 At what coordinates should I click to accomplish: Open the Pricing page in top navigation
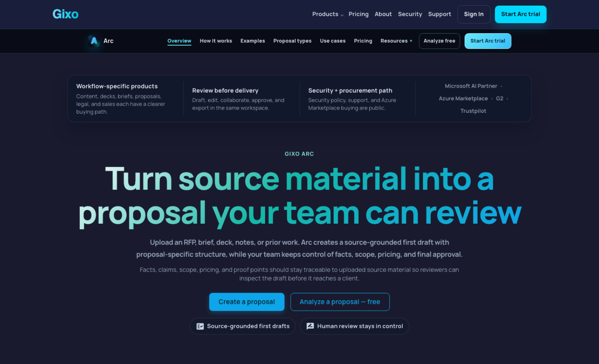coord(359,14)
